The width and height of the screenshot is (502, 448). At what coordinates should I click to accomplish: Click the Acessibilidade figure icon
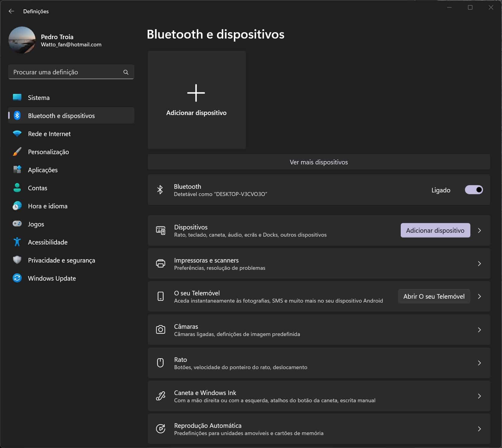[17, 242]
